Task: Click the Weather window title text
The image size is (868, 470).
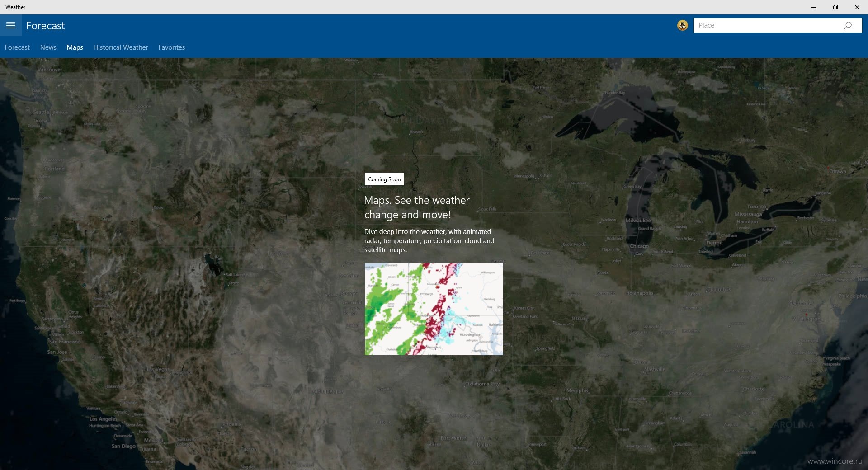Action: tap(15, 7)
